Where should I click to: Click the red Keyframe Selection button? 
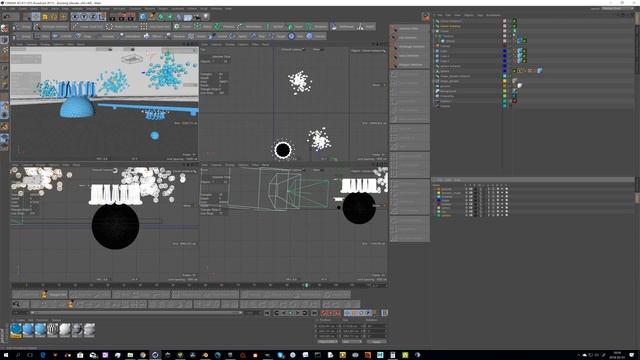point(338,313)
